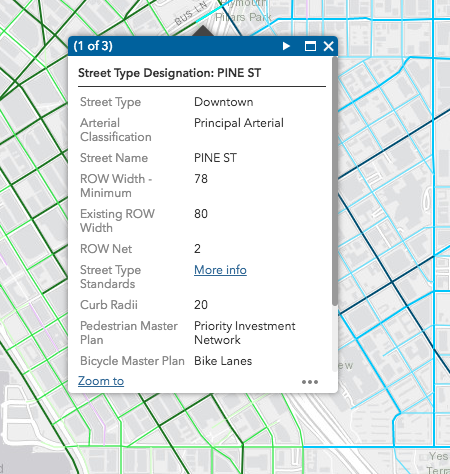Viewport: 450px width, 474px height.
Task: Click the (1 of 3) feature counter
Action: coord(93,46)
